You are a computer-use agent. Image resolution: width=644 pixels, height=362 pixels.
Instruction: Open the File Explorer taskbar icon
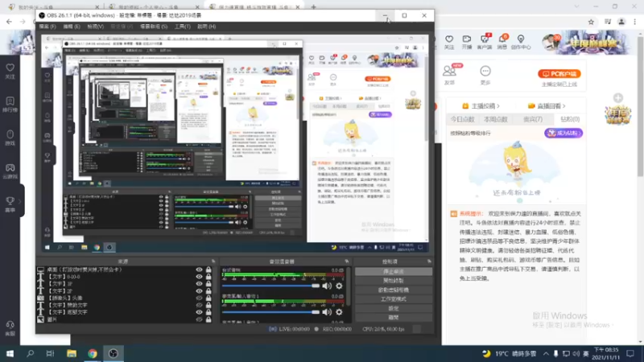coord(72,353)
